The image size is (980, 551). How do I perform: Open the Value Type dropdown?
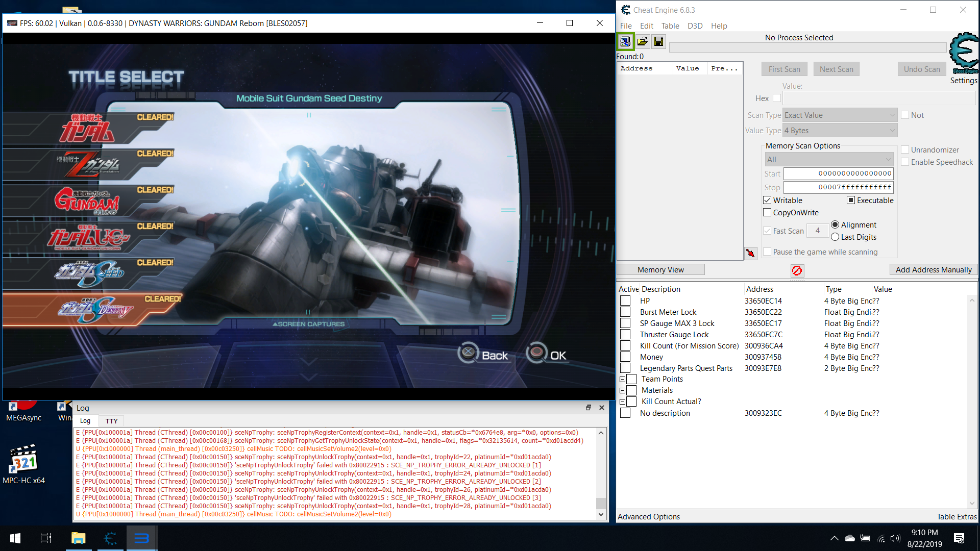pyautogui.click(x=840, y=131)
